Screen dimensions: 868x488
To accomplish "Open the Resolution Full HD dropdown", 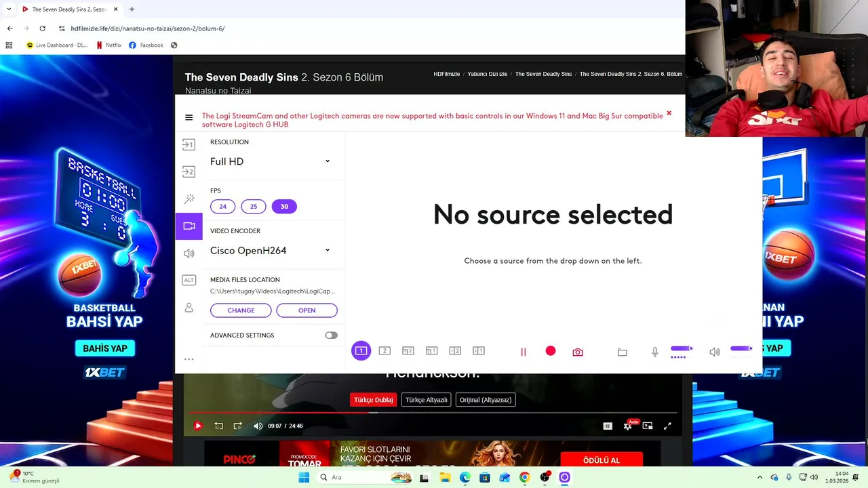I will coord(270,161).
